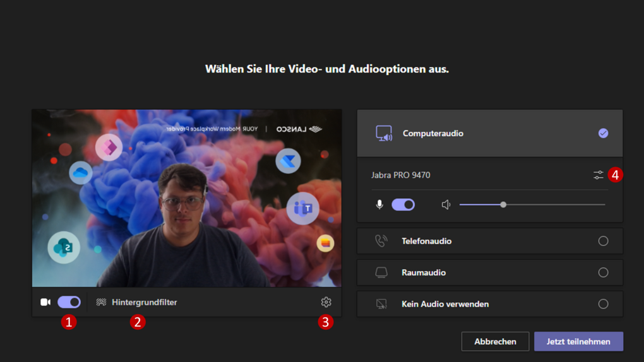
Task: Adjust the speaker volume slider
Action: [x=532, y=204]
